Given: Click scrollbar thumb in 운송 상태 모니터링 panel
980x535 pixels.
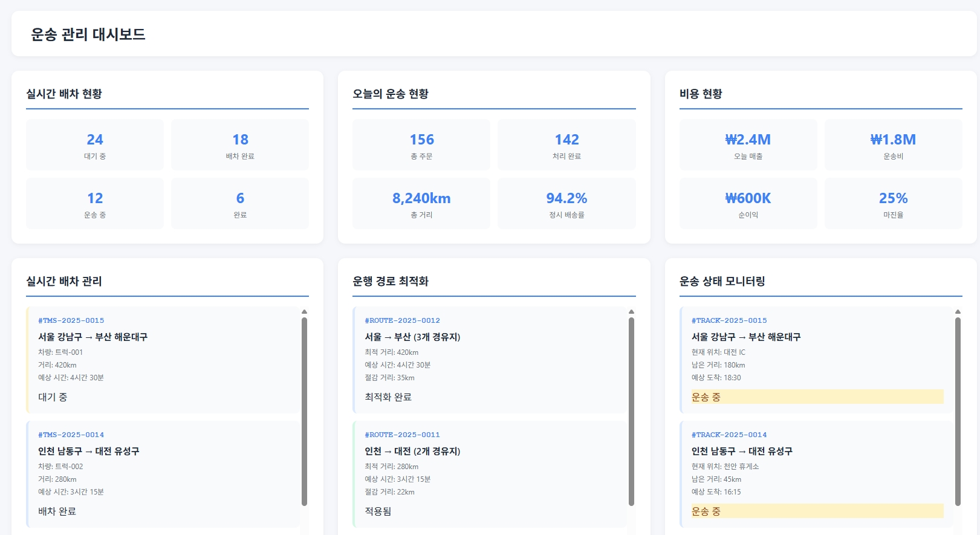Looking at the screenshot, I should pyautogui.click(x=958, y=411).
